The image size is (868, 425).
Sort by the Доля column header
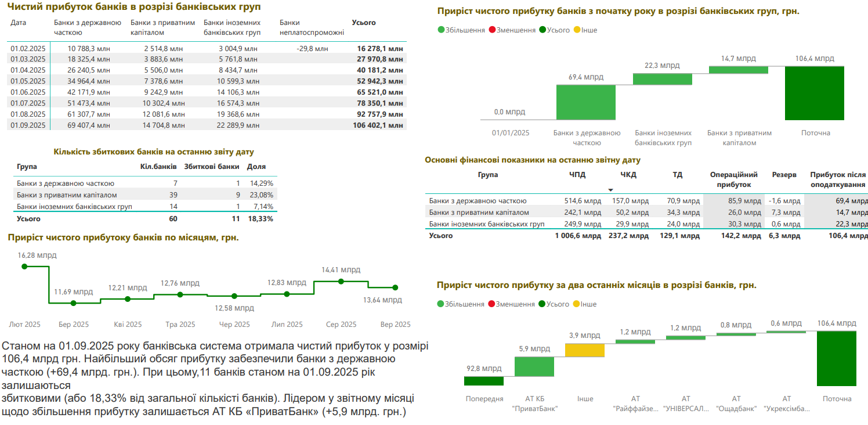click(x=256, y=165)
